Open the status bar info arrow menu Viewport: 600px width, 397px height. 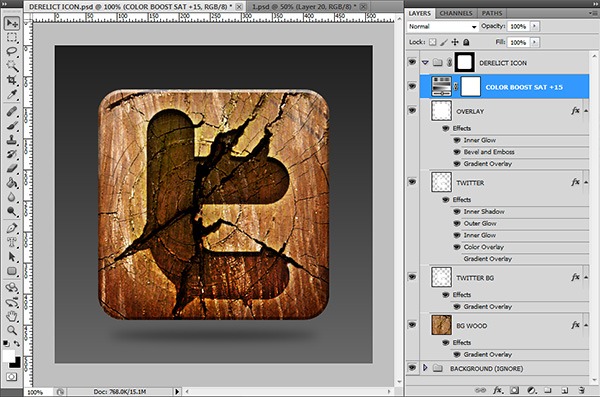pos(177,392)
